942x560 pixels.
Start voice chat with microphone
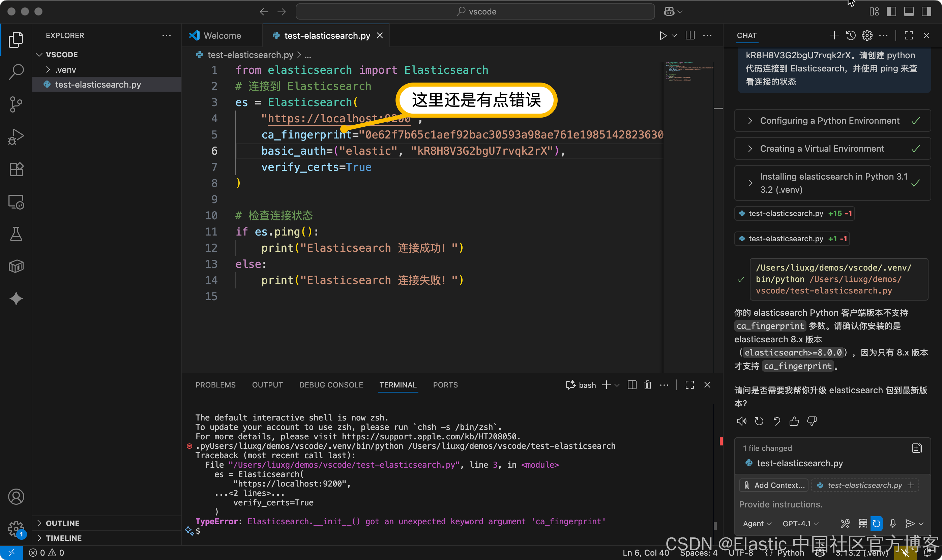coord(892,523)
